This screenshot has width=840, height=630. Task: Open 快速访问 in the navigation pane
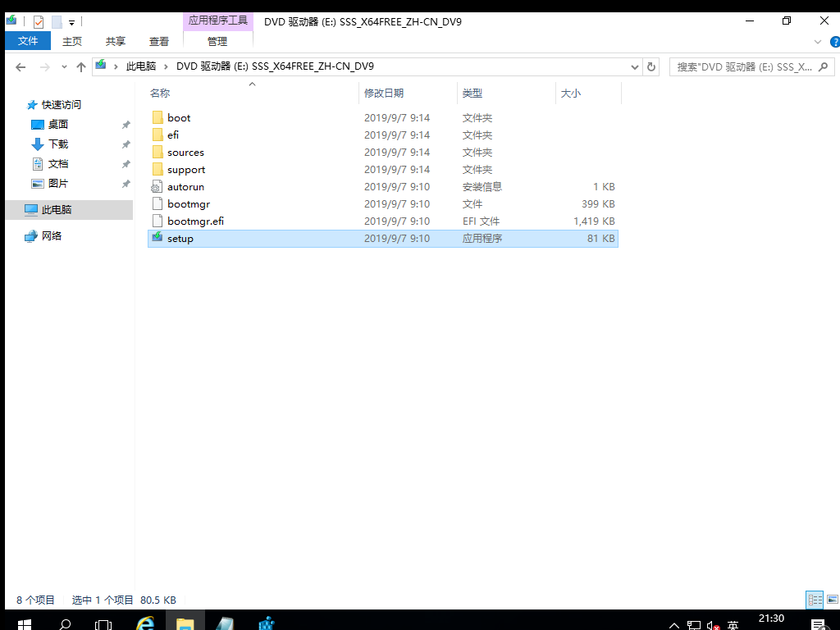[61, 105]
